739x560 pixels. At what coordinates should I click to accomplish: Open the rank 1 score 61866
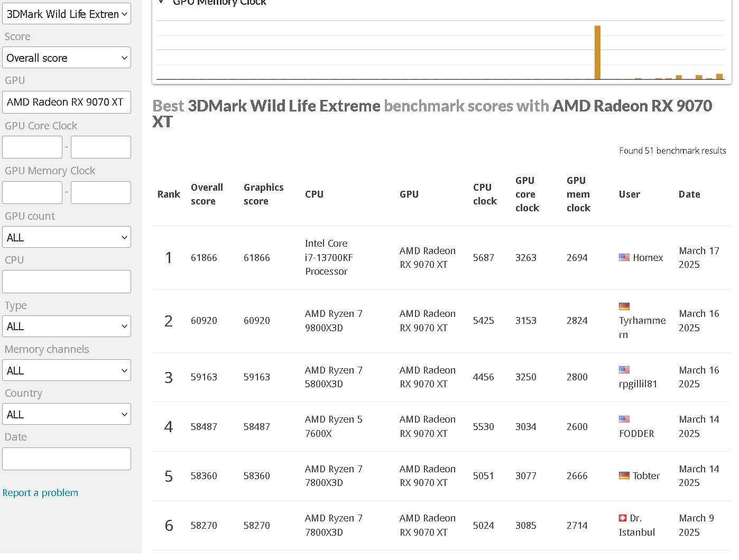click(x=204, y=258)
